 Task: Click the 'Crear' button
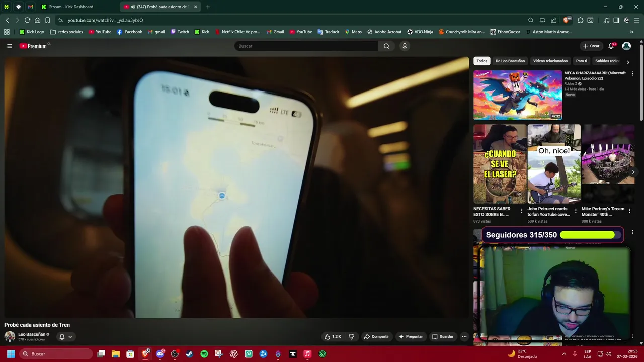(591, 46)
